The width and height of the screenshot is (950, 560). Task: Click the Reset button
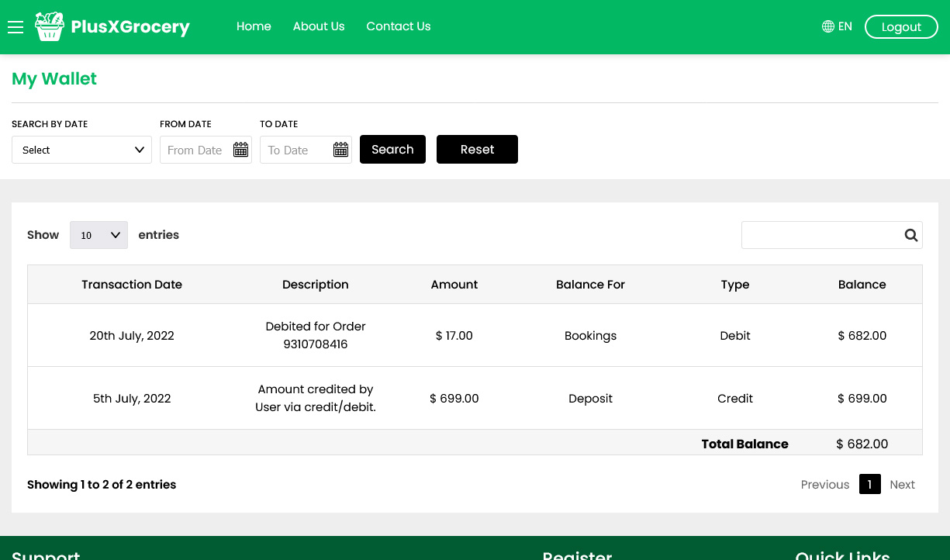point(477,150)
